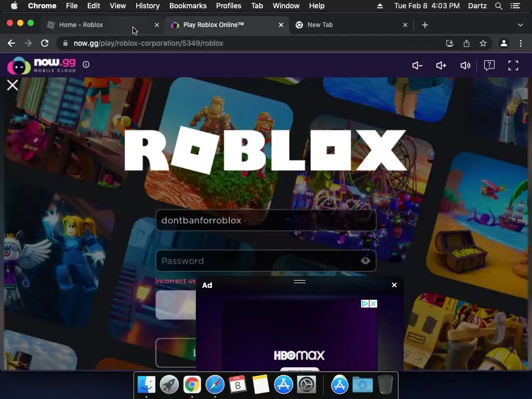Click the install app icon in address bar

point(449,43)
